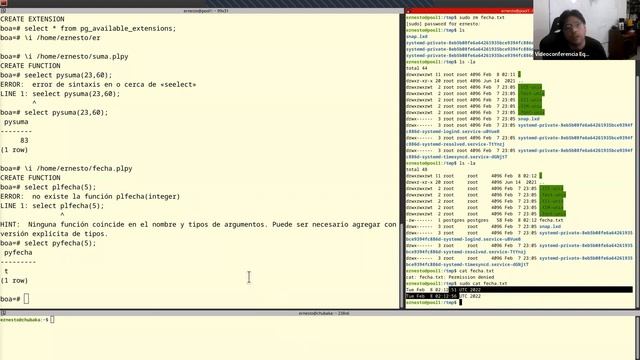Click the 't' result under pyfecha
Image resolution: width=640 pixels, height=360 pixels.
pos(6,271)
